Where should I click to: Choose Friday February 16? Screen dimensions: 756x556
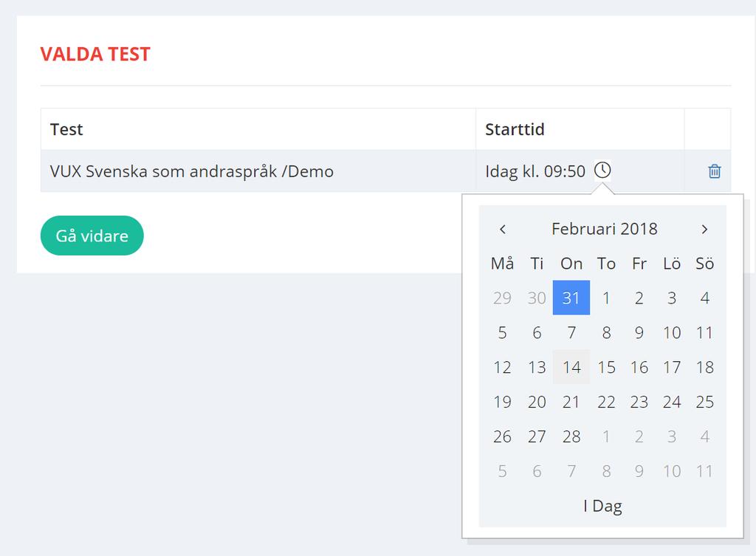tap(639, 367)
